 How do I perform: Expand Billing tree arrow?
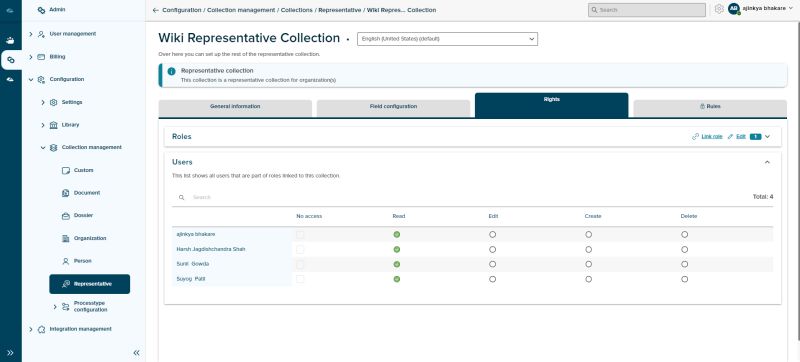point(31,57)
